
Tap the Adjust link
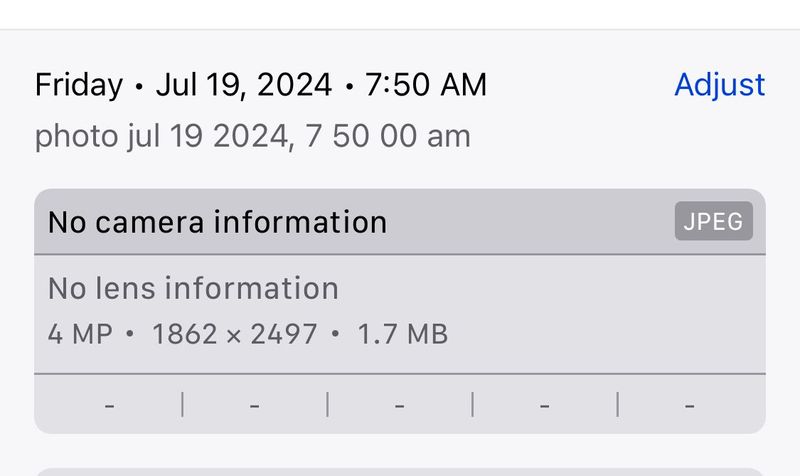(719, 85)
